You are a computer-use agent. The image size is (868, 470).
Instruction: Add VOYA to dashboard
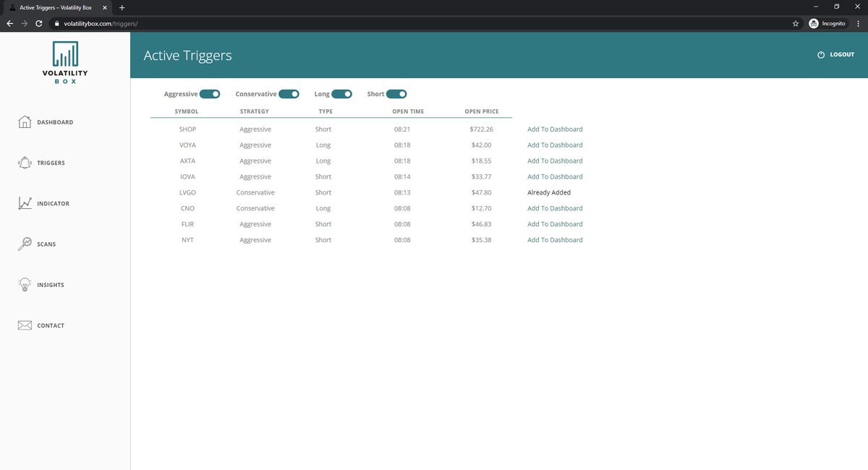[555, 145]
